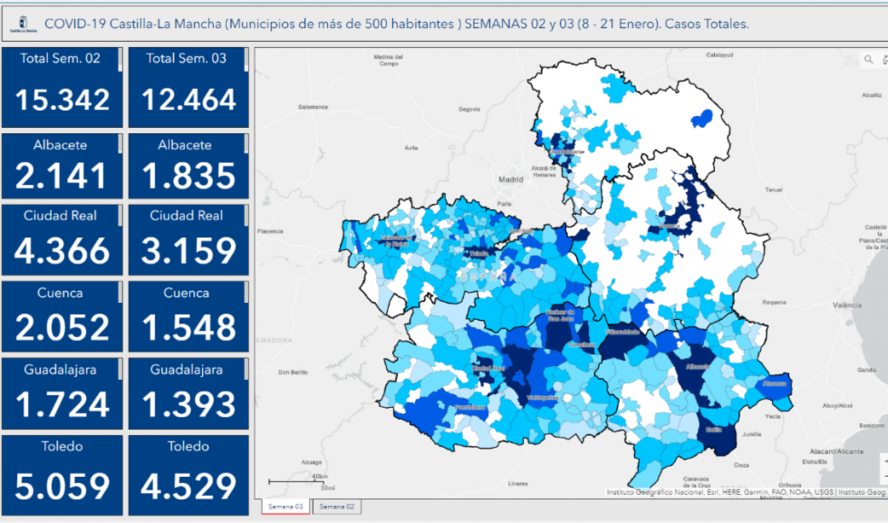Click the Total Sem. 02 indicator card
This screenshot has width=888, height=523.
[x=62, y=87]
